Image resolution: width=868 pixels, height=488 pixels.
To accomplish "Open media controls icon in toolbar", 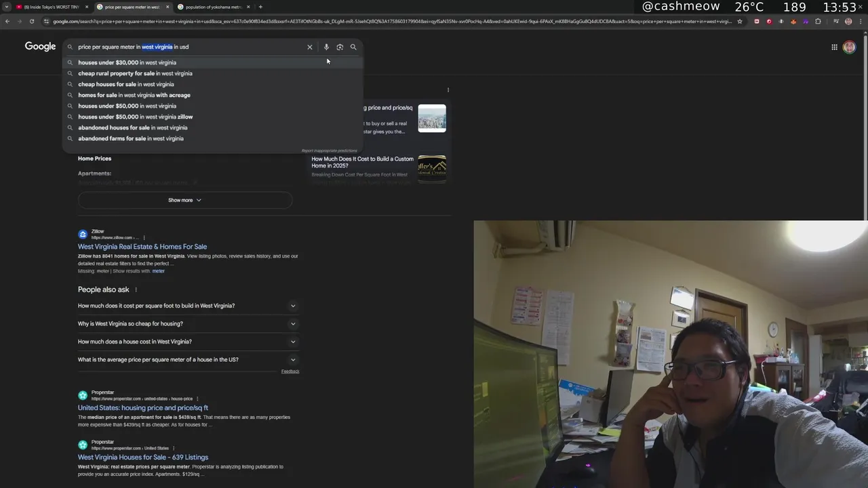I will 835,21.
